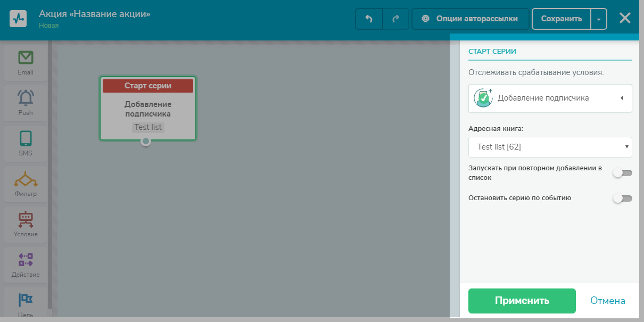Viewport: 644px width, 322px height.
Task: Toggle Остановить серию по событию switch
Action: [x=622, y=199]
